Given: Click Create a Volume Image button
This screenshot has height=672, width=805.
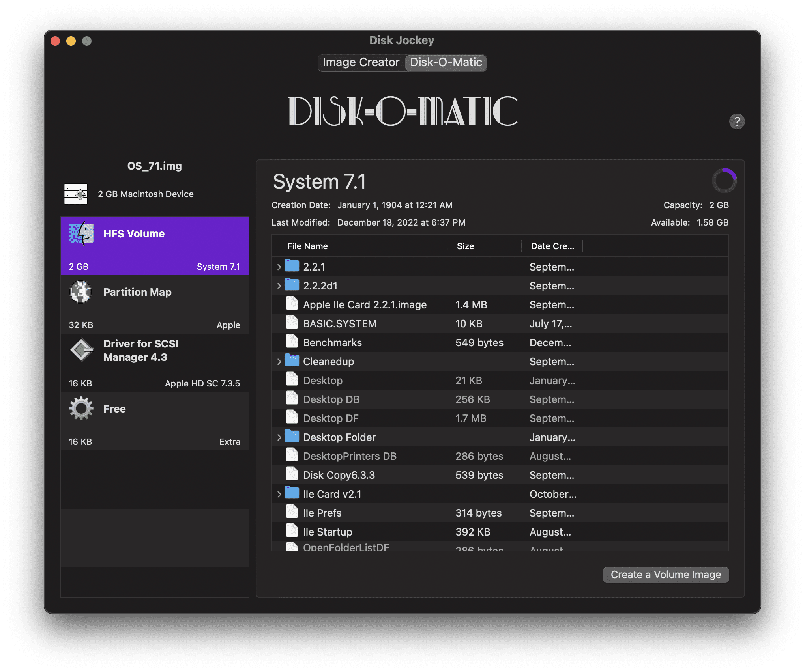Looking at the screenshot, I should tap(666, 575).
